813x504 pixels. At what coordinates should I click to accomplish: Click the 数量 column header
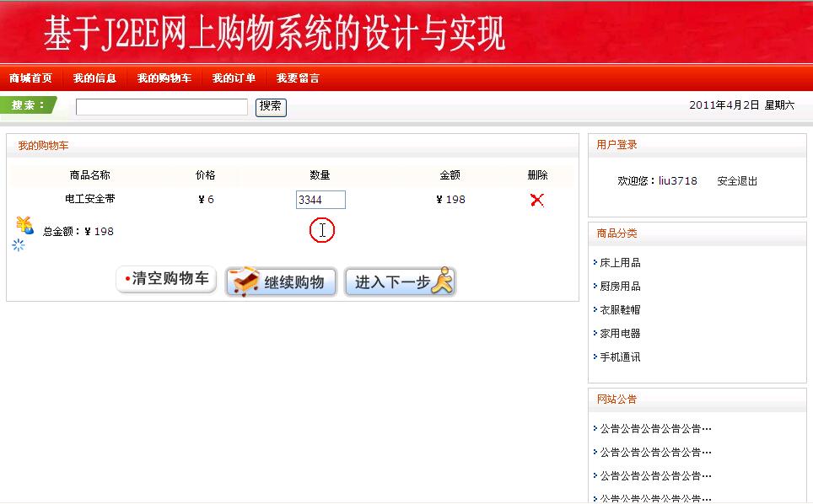[x=320, y=175]
